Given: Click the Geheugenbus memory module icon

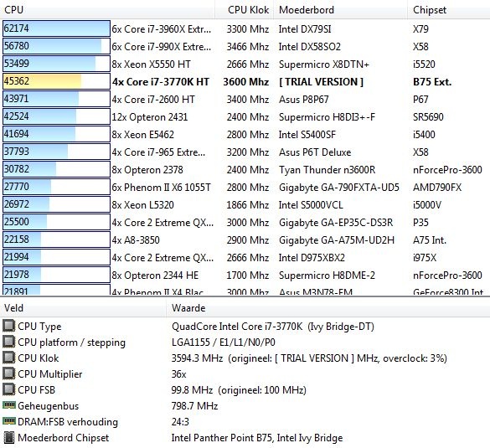Looking at the screenshot, I should coord(8,405).
